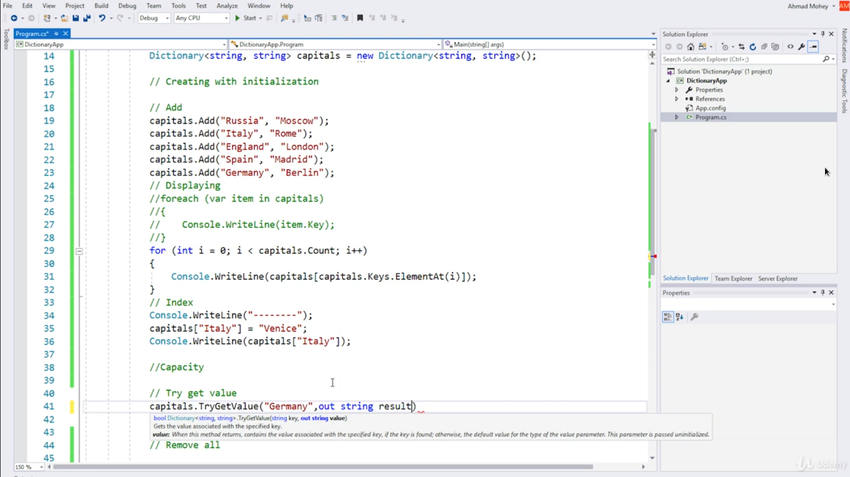850x477 pixels.
Task: Save the current file with Save icon
Action: pyautogui.click(x=75, y=18)
